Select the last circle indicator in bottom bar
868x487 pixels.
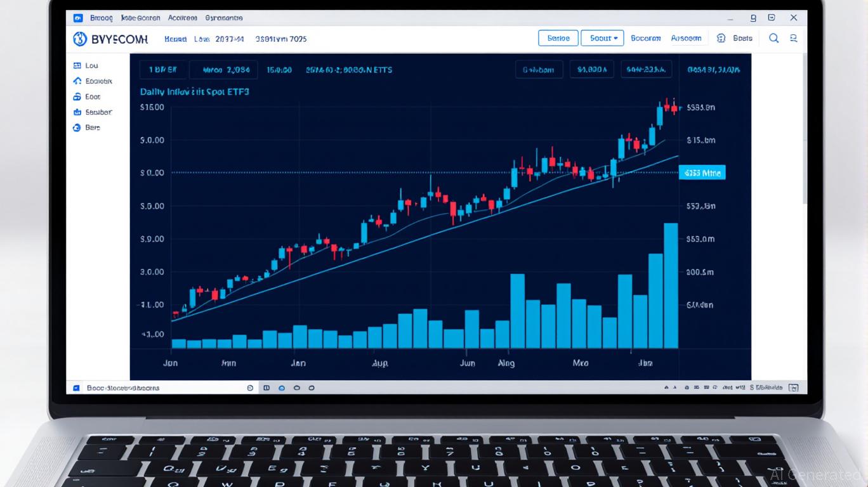(x=312, y=387)
